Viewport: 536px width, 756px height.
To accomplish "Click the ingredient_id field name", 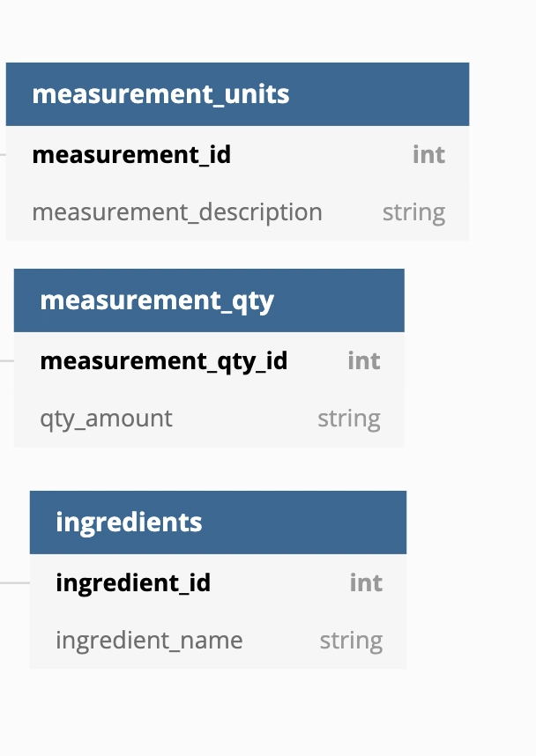I will coord(133,583).
